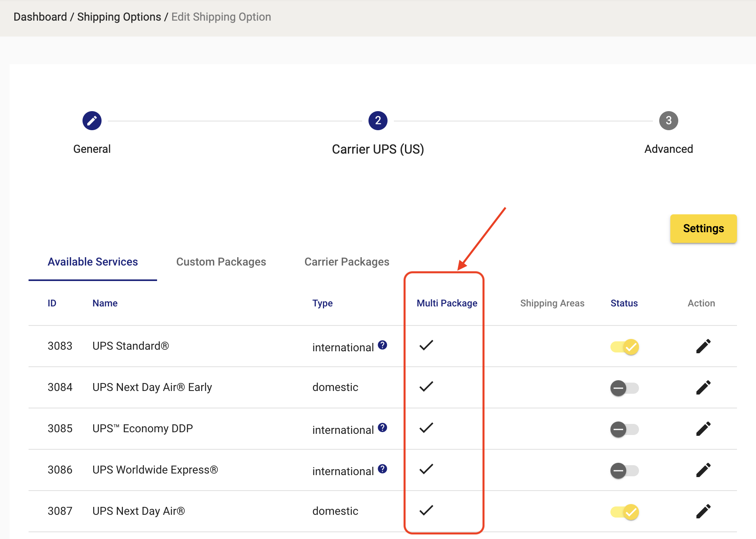Click international type for Economy DDP
The height and width of the screenshot is (539, 756).
point(343,430)
